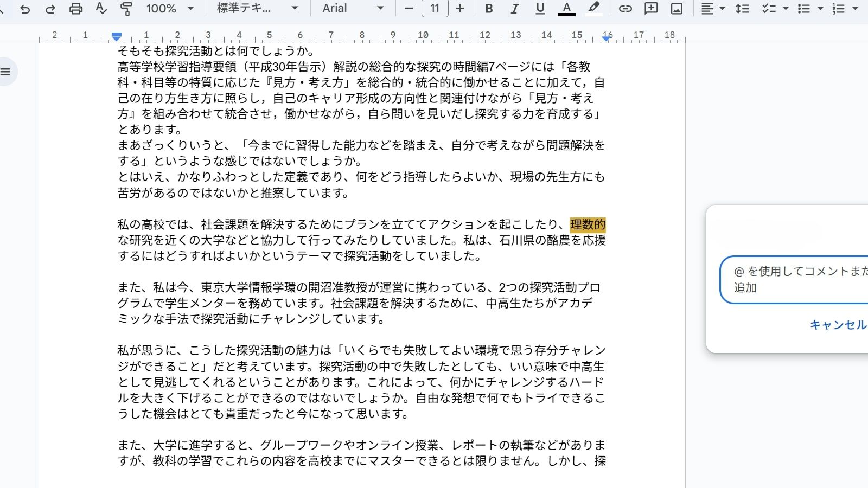Open the spelling and grammar check

tap(100, 9)
